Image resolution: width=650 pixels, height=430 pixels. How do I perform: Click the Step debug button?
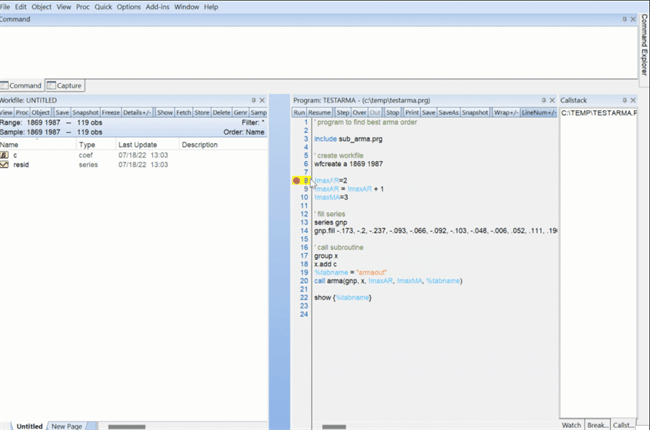coord(342,113)
